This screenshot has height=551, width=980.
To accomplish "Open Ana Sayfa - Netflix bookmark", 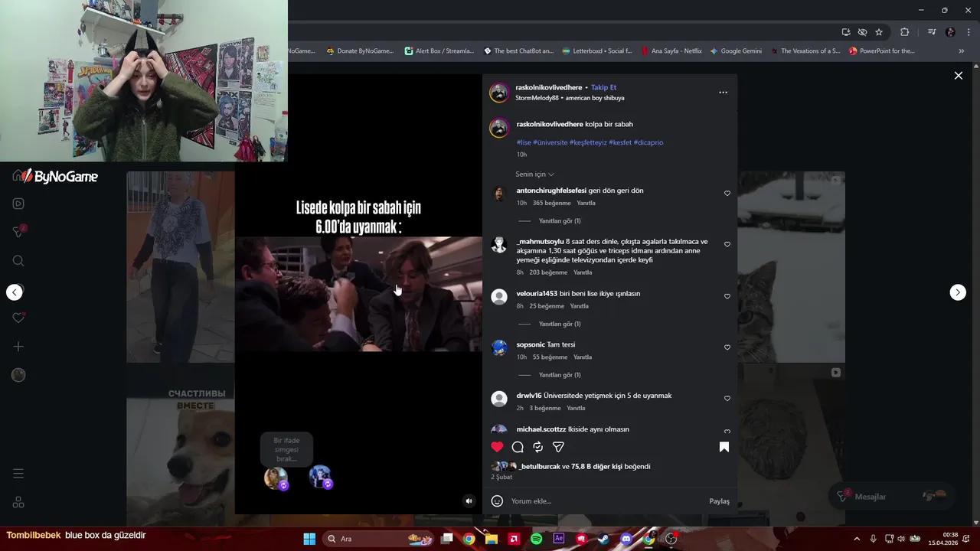I will point(671,51).
